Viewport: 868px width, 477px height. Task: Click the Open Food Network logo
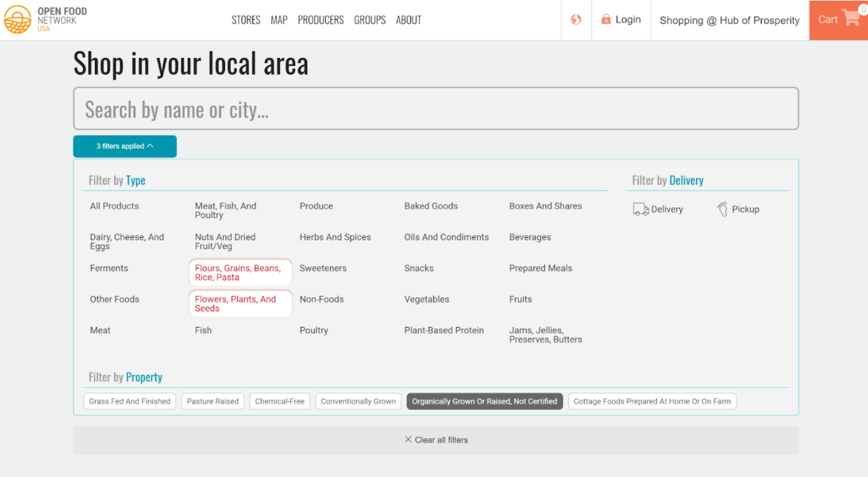[x=45, y=20]
